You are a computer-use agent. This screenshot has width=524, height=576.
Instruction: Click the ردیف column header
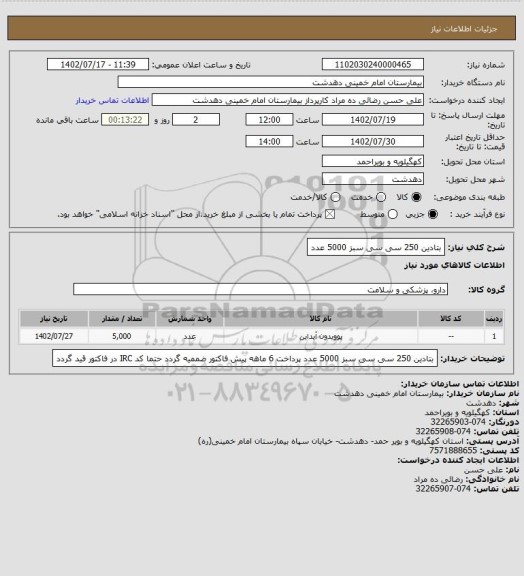(494, 318)
